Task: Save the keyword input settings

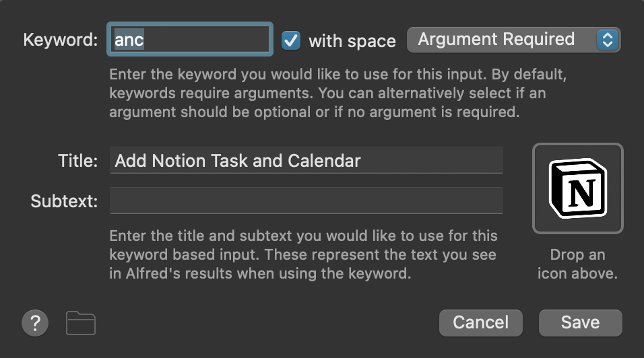Action: 579,322
